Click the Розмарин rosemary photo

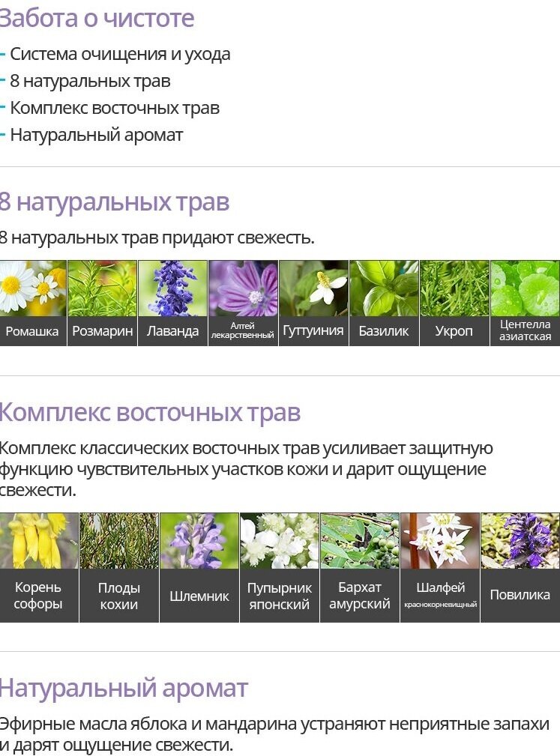[x=102, y=288]
